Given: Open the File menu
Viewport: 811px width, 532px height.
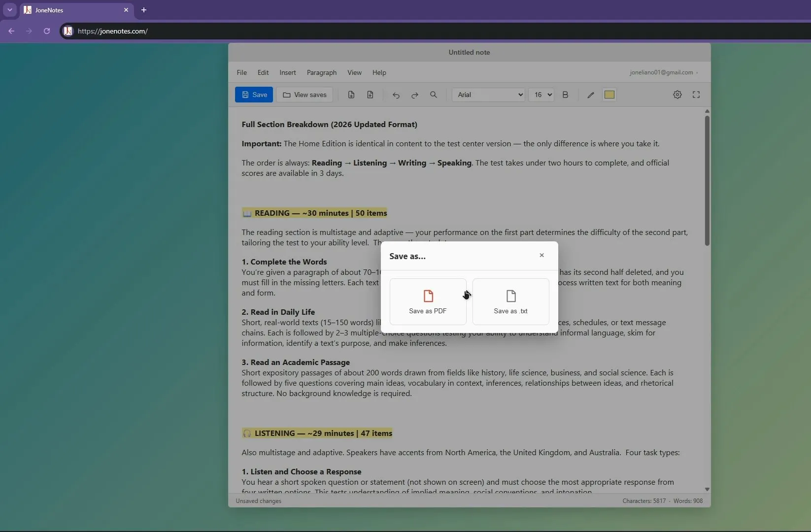Looking at the screenshot, I should coord(241,72).
